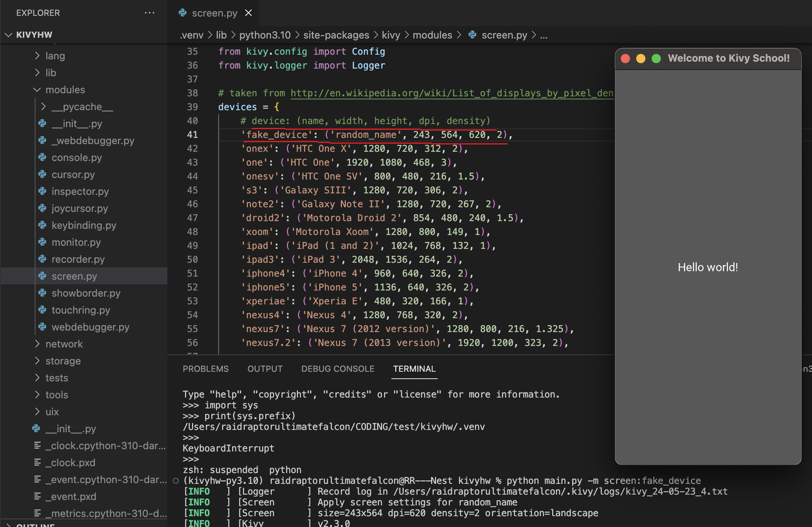
Task: Switch to the OUTPUT panel tab
Action: 265,369
